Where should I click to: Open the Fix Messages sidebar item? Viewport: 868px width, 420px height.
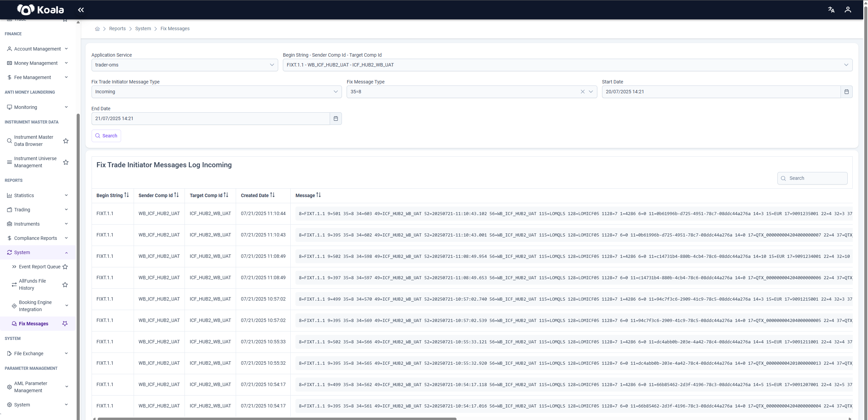click(34, 324)
